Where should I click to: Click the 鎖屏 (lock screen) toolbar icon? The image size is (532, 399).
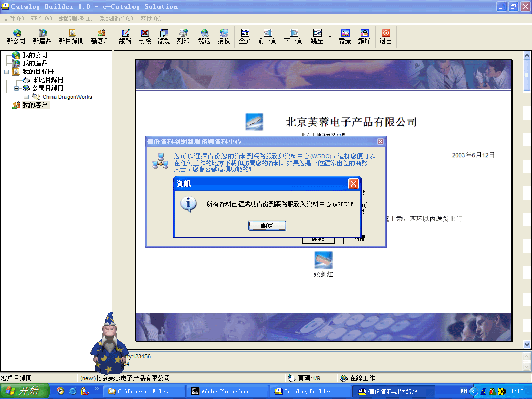pos(364,36)
